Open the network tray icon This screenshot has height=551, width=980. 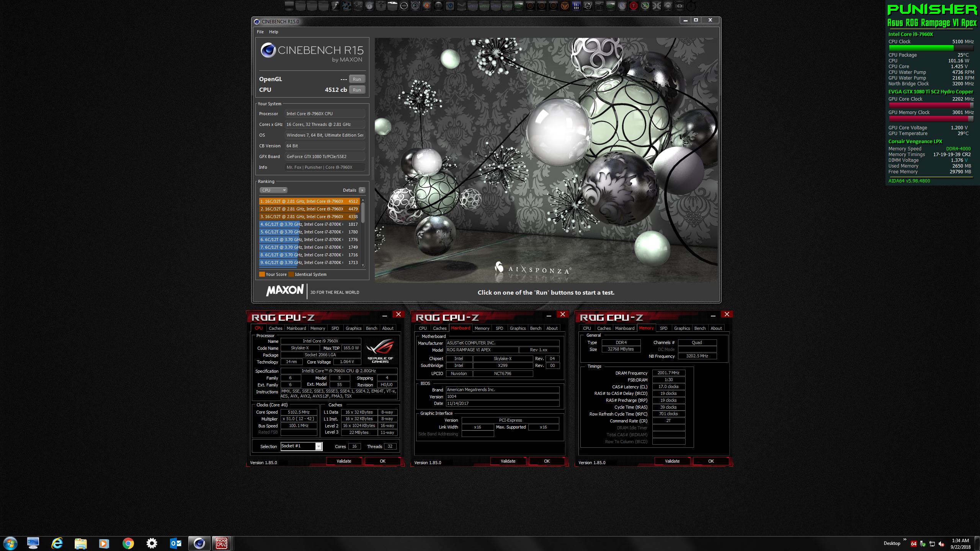coord(932,544)
